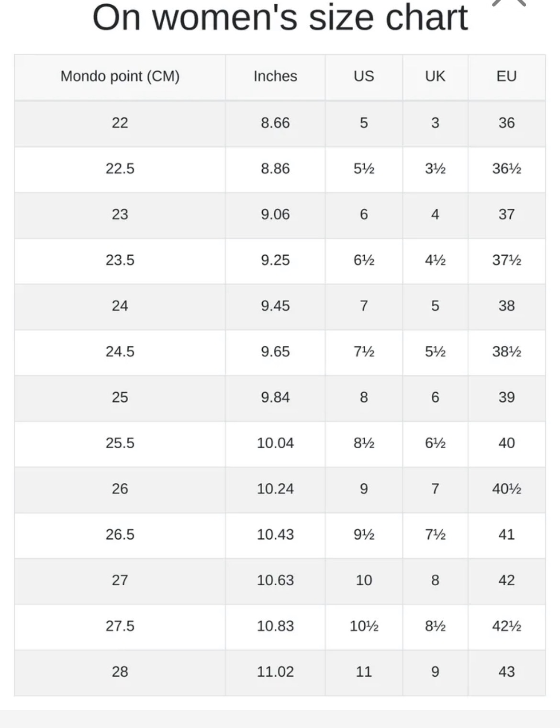Click the EU column header

click(x=506, y=76)
